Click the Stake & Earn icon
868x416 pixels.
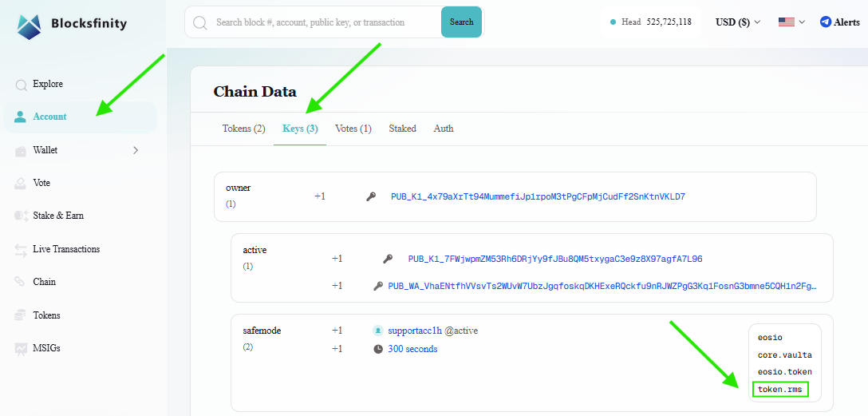click(x=21, y=216)
